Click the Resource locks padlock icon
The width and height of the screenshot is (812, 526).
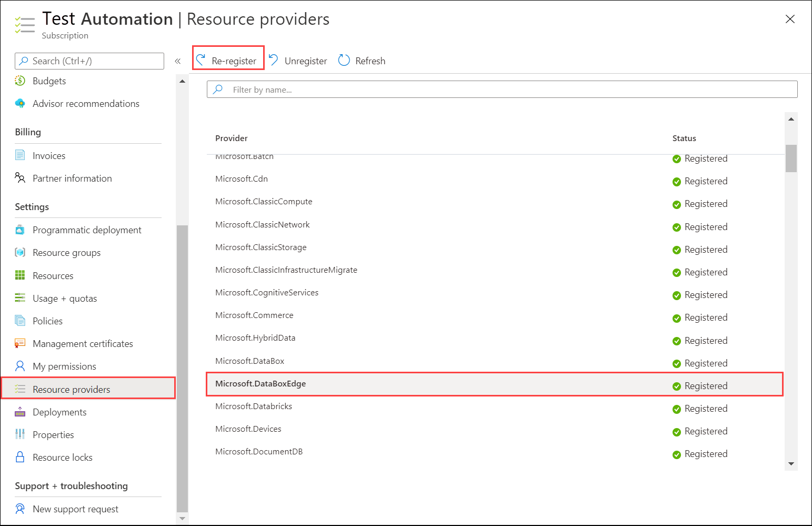[x=20, y=457]
